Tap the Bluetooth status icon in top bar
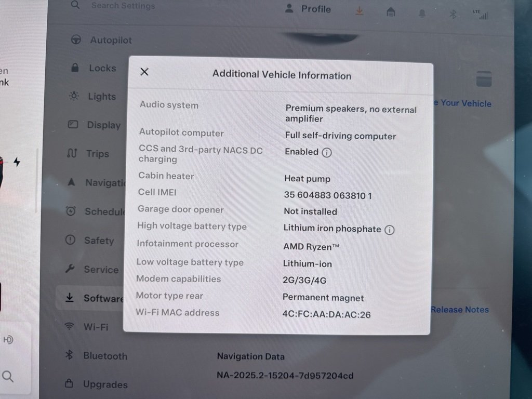 [x=453, y=14]
